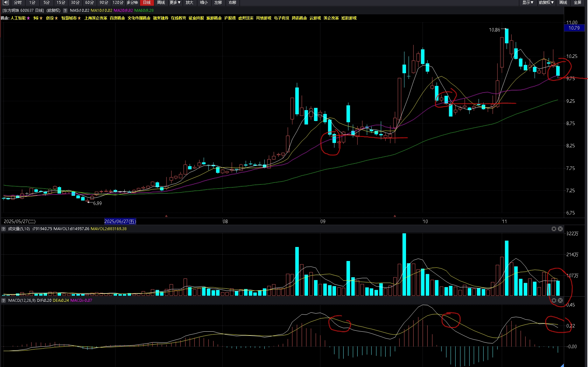This screenshot has width=588, height=367.
Task: Close the MACD indicator panel
Action: (560, 300)
